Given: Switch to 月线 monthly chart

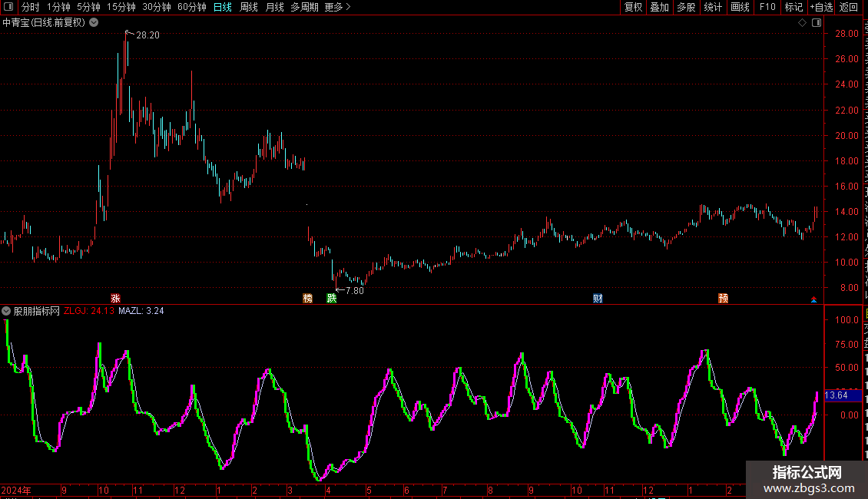Looking at the screenshot, I should (274, 7).
